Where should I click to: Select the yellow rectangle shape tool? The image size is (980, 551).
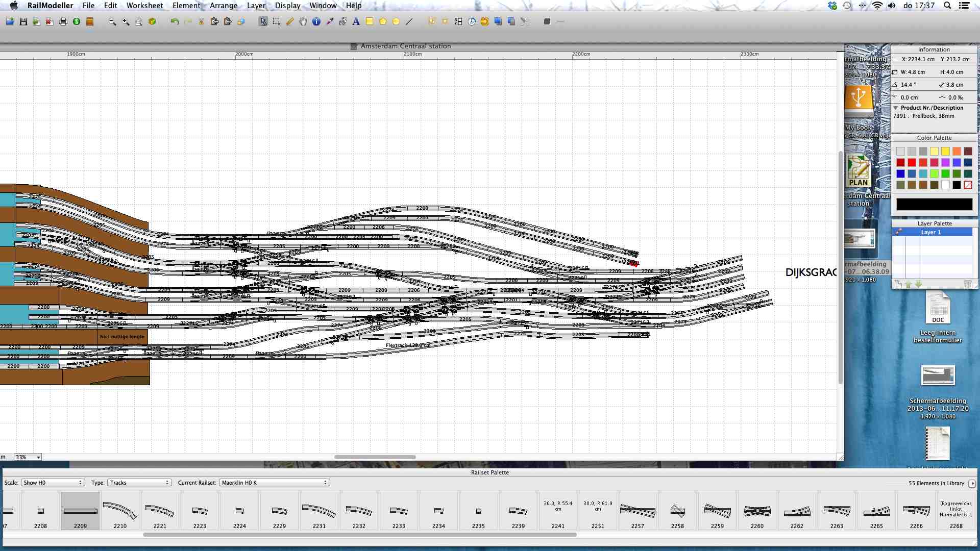[x=370, y=21]
